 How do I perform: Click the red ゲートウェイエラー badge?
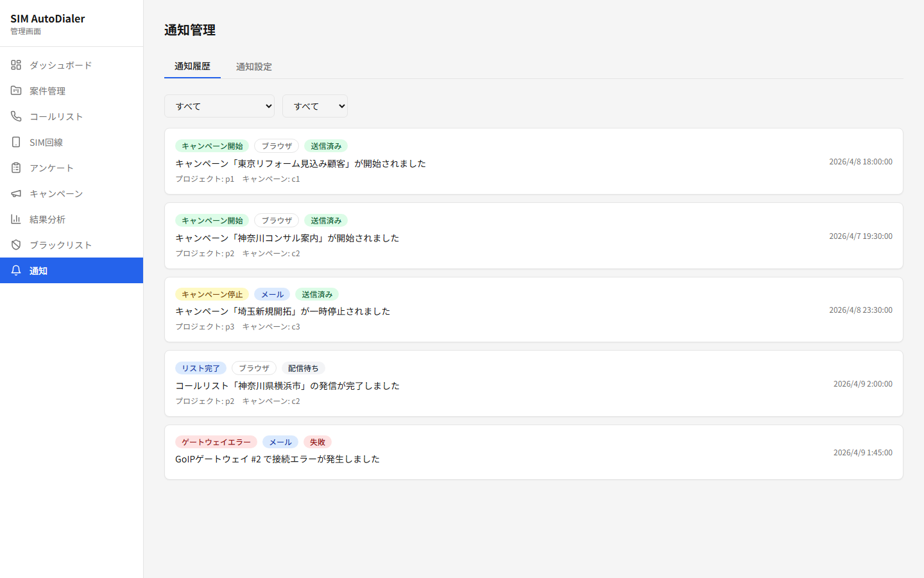216,442
